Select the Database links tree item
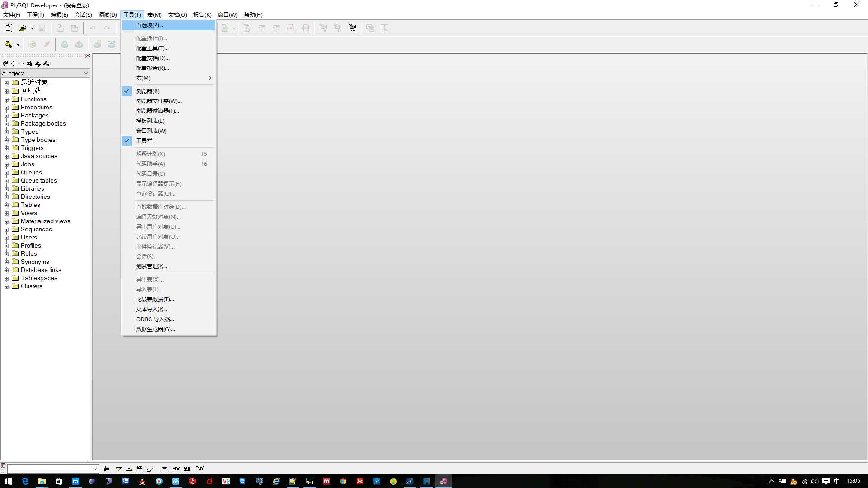 (41, 270)
